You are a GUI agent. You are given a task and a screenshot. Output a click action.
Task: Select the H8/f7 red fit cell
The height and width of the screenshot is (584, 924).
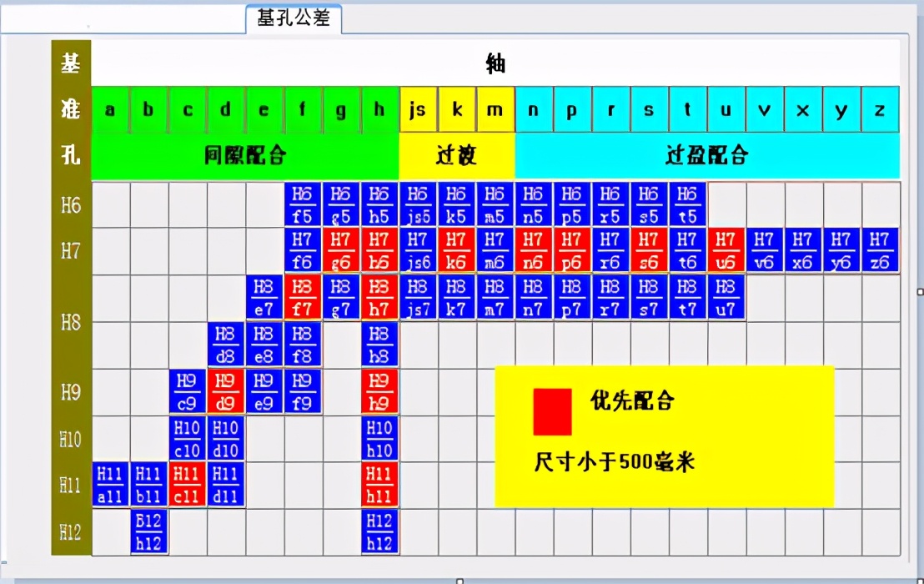(303, 298)
